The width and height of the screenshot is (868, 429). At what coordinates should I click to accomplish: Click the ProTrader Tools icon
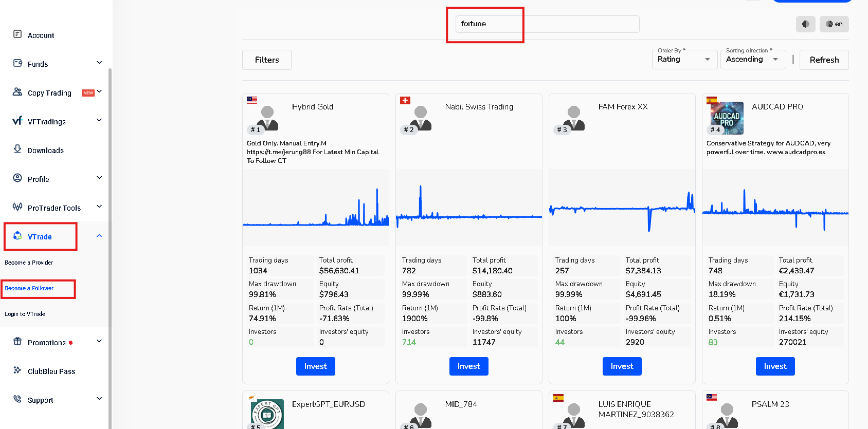[17, 207]
